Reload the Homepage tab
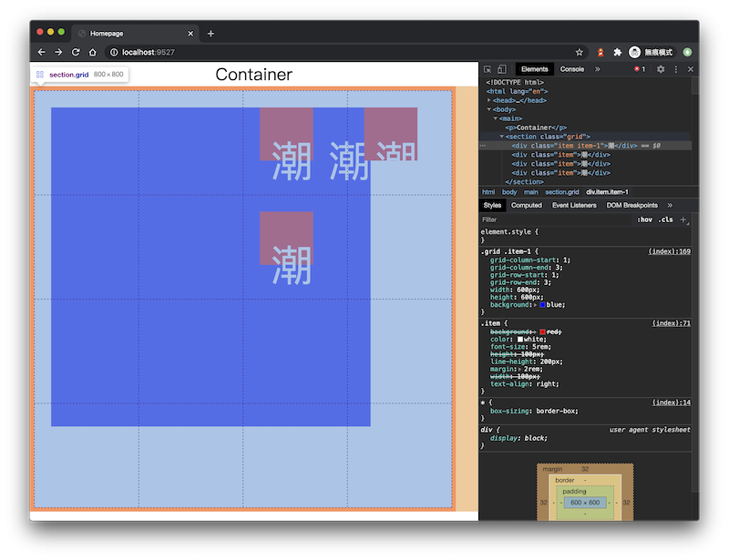The image size is (729, 560). [x=76, y=52]
